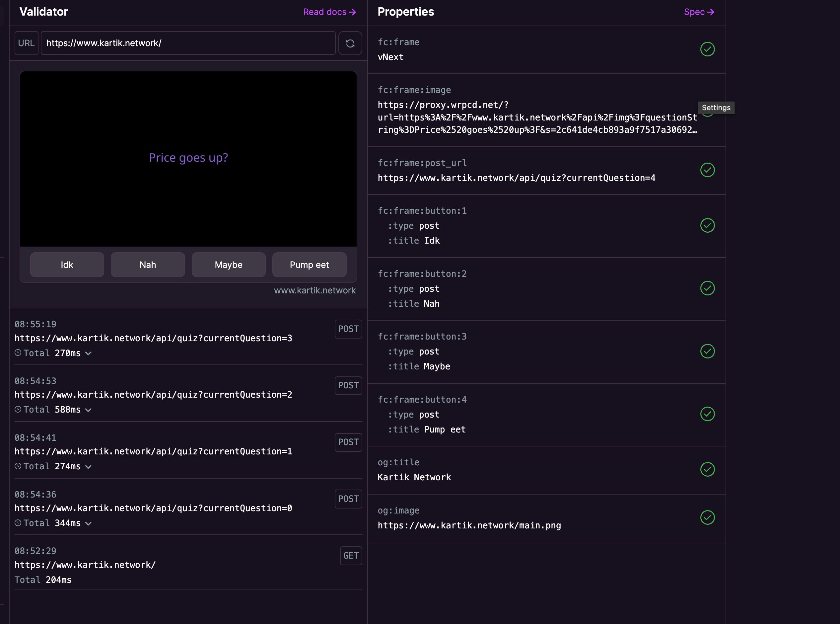Screen dimensions: 840x624
Task: Click the Idk frame button
Action: click(x=67, y=265)
